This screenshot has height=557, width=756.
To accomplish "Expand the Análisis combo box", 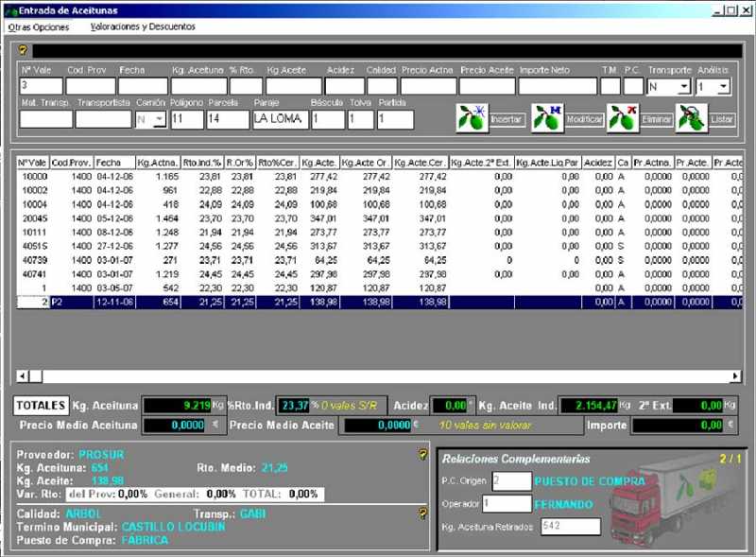I will pyautogui.click(x=723, y=87).
